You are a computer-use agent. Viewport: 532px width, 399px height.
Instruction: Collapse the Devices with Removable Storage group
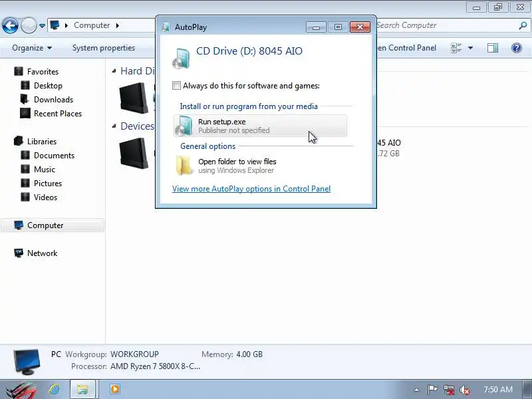coord(114,126)
